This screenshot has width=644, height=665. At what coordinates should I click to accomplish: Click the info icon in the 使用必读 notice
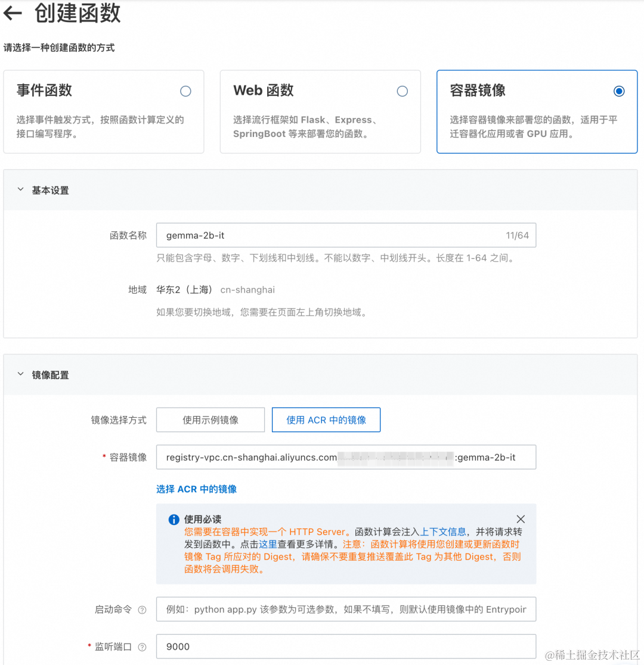coord(173,519)
